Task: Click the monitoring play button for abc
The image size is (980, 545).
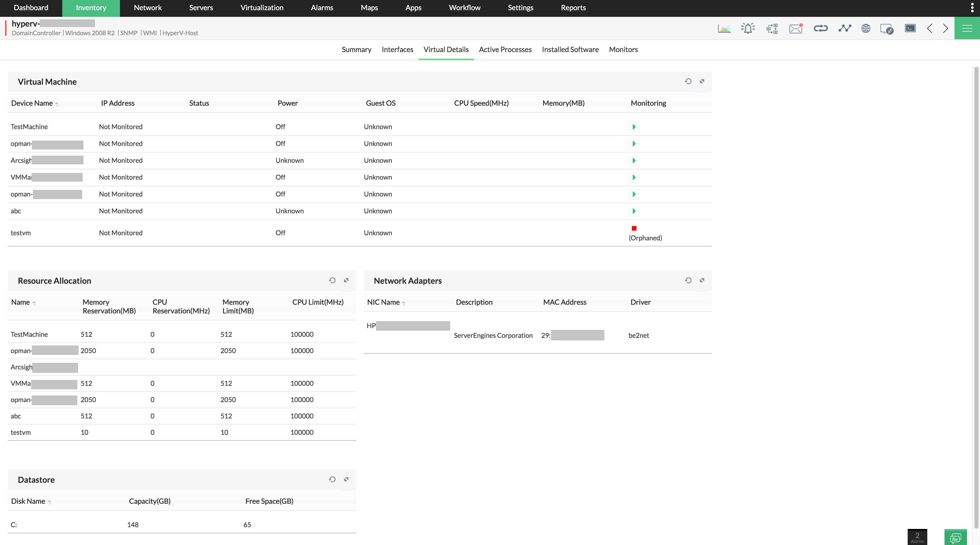Action: pos(634,211)
